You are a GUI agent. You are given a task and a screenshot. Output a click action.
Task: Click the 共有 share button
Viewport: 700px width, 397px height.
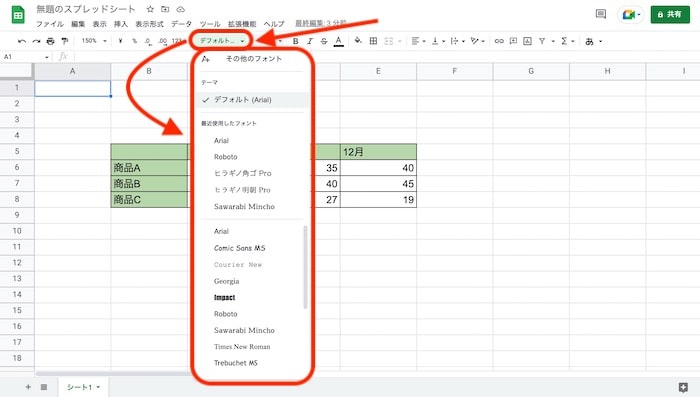670,15
